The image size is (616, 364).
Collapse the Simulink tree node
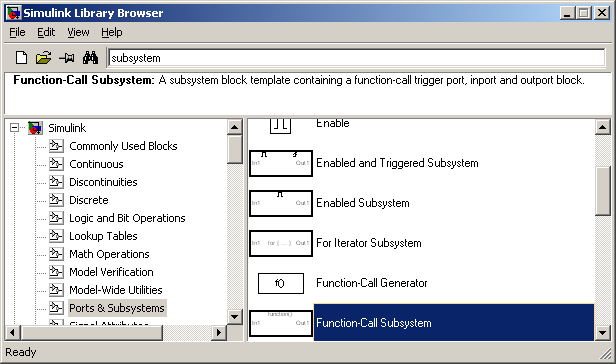click(x=15, y=128)
